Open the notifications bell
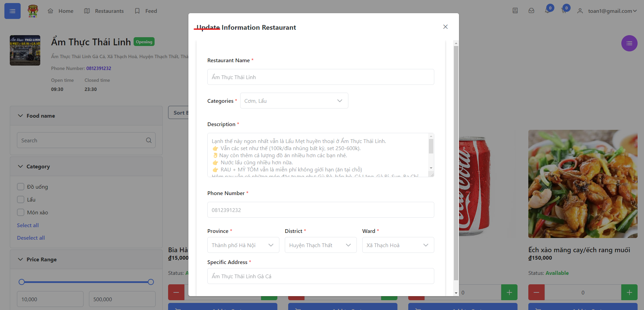 (x=547, y=11)
